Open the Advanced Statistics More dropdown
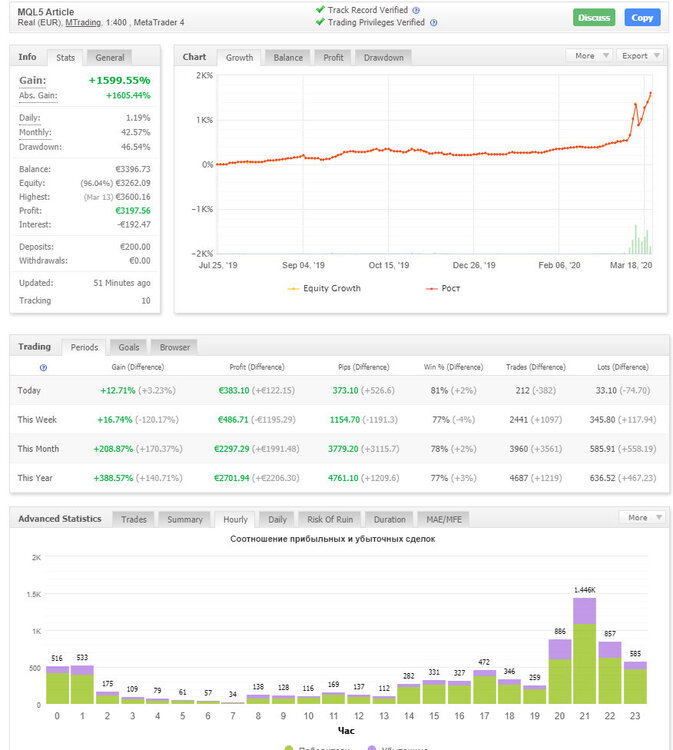Viewport: 673px width, 750px height. 642,518
